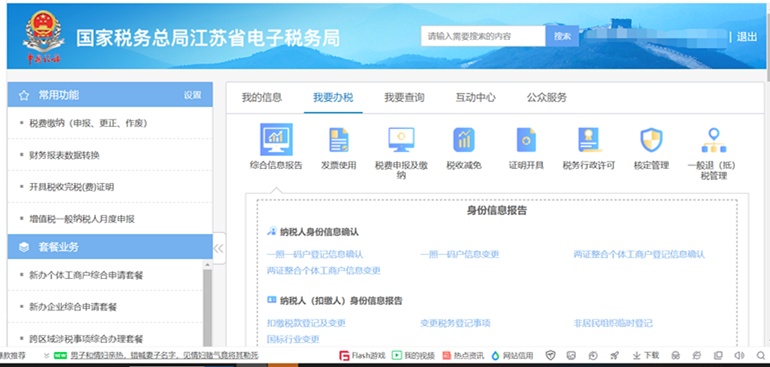Open the 综合信息报告 icon
Screen dimensions: 770x367
click(276, 140)
